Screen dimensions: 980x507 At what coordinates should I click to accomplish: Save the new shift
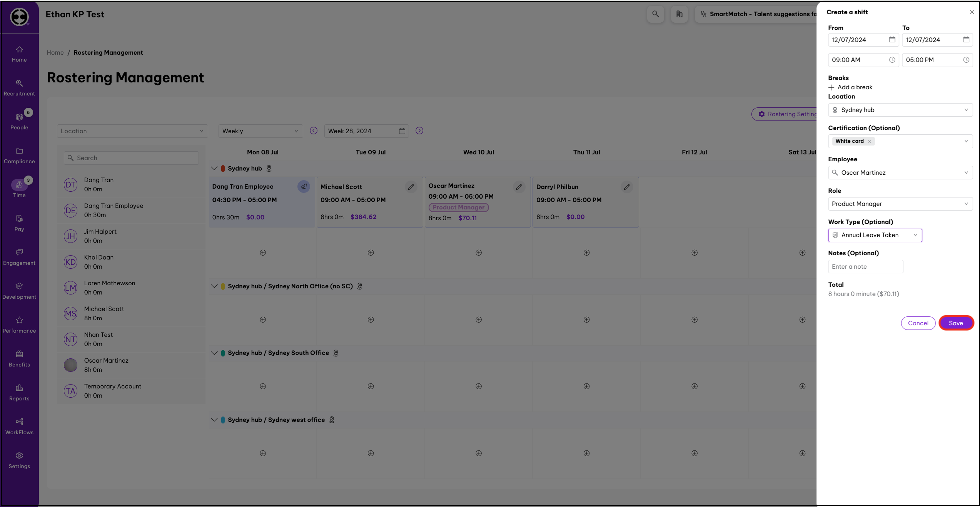956,323
